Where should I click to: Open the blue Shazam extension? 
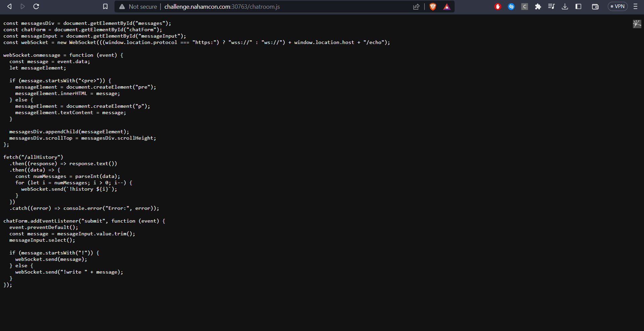[x=511, y=6]
